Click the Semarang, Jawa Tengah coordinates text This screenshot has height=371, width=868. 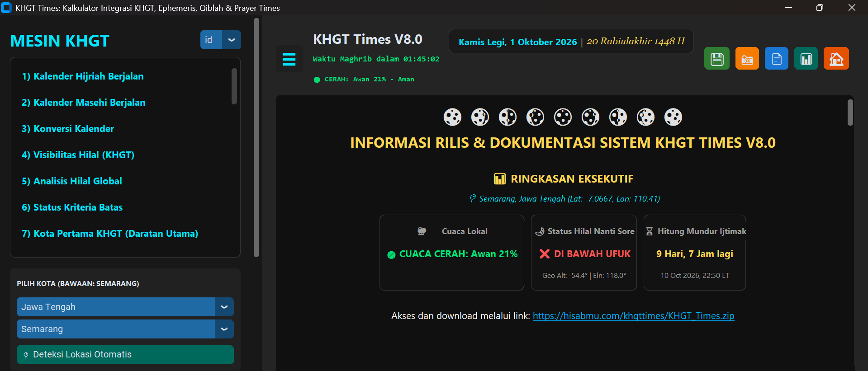point(569,199)
